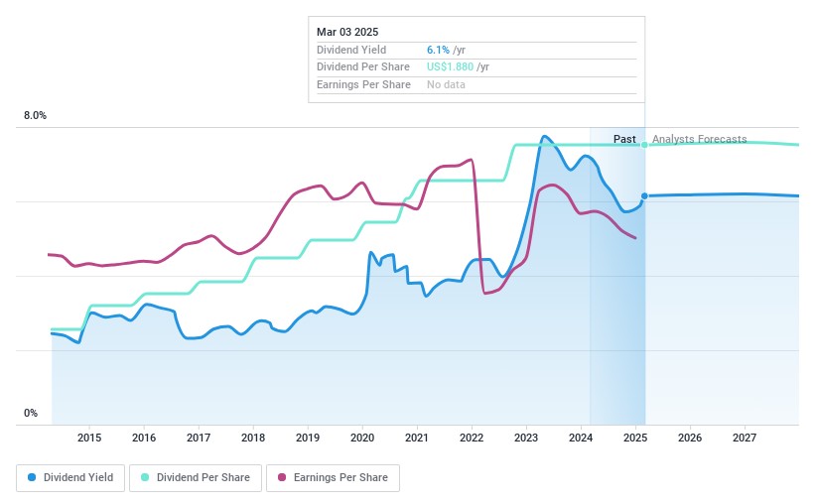This screenshot has height=504, width=815.
Task: Toggle the Dividend Per Share legend button
Action: (197, 478)
